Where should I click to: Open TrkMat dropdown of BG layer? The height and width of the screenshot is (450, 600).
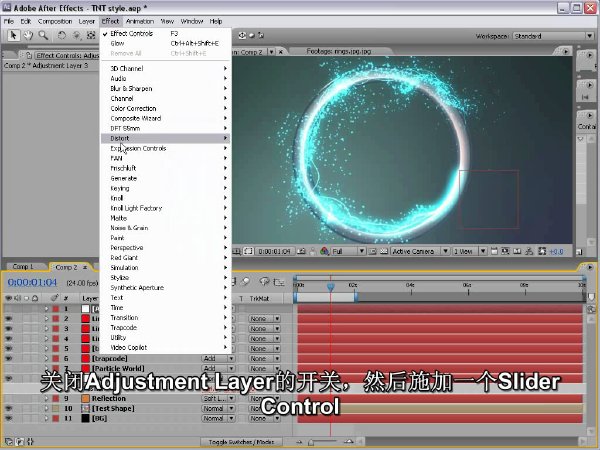pos(264,418)
